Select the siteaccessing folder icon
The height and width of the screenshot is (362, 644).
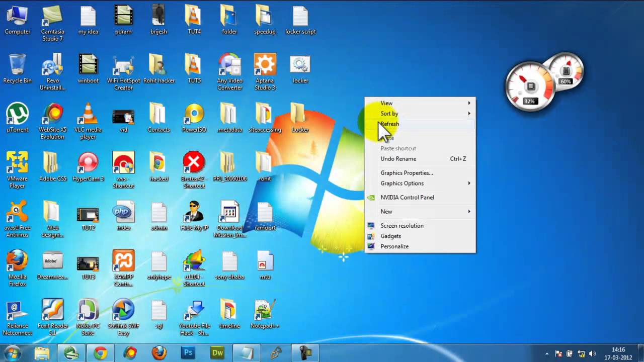pyautogui.click(x=265, y=118)
